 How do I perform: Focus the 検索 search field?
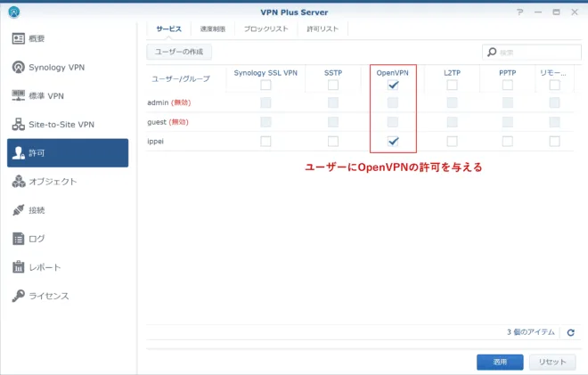pos(532,53)
